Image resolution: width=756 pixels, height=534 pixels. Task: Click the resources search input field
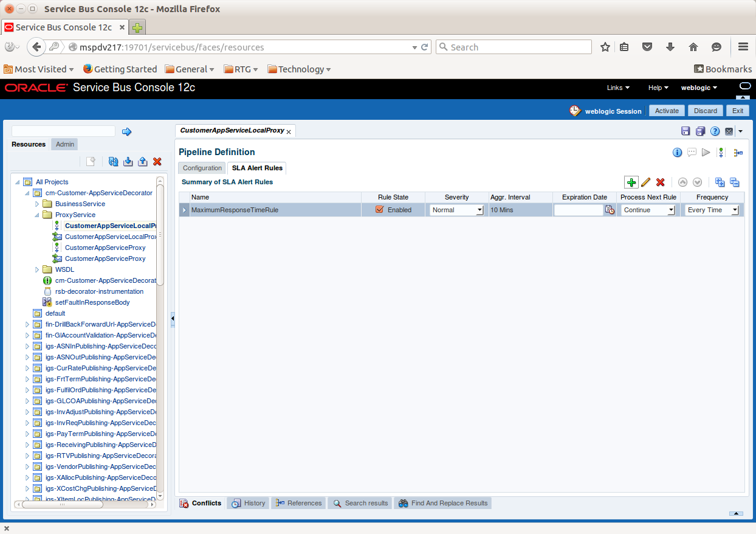point(63,131)
